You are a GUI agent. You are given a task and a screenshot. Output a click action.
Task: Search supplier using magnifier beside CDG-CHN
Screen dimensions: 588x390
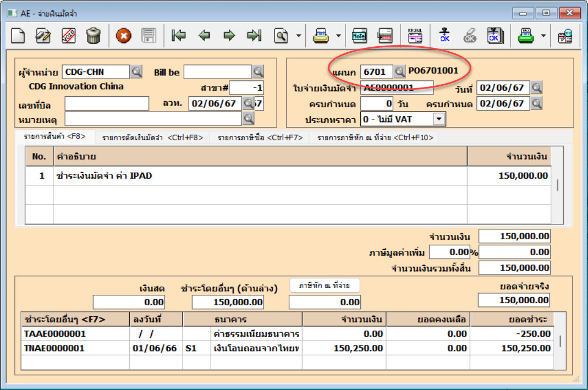(136, 72)
